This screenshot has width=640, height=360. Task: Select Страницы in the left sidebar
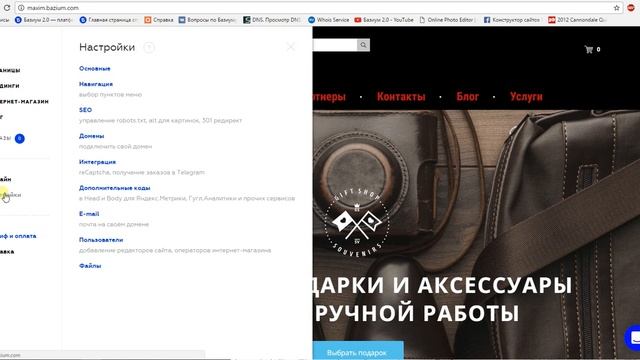(10, 70)
